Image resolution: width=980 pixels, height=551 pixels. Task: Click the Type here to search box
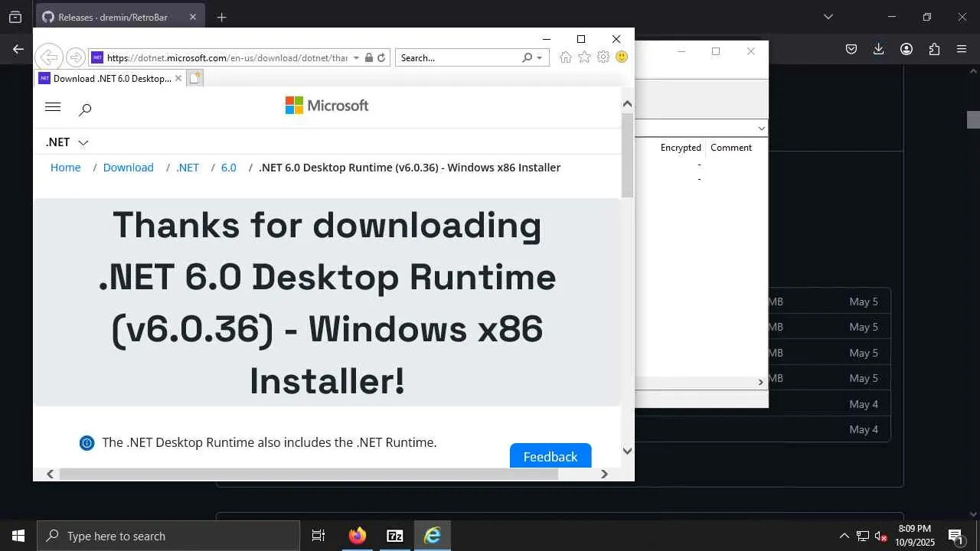pyautogui.click(x=168, y=536)
